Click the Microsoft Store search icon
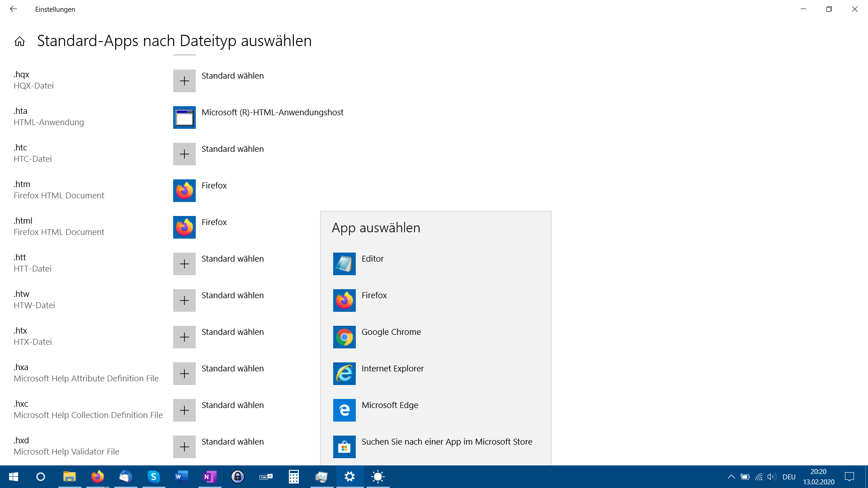This screenshot has height=488, width=868. [x=344, y=447]
